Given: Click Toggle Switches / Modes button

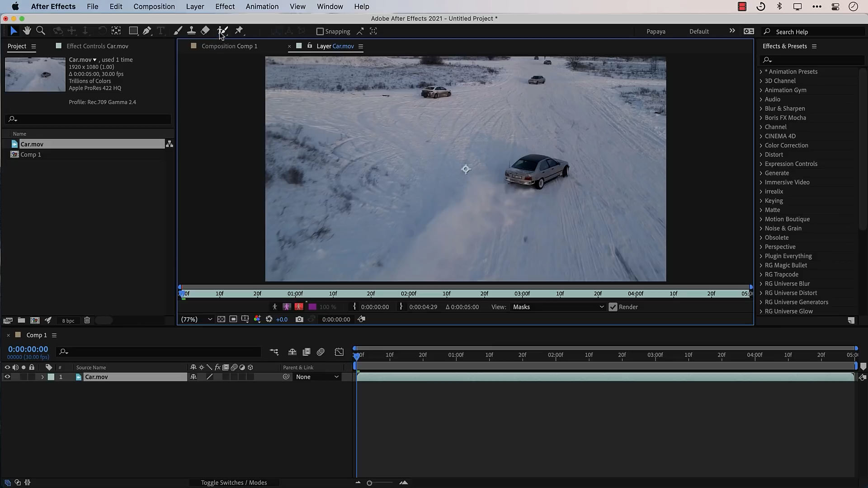Looking at the screenshot, I should 234,483.
